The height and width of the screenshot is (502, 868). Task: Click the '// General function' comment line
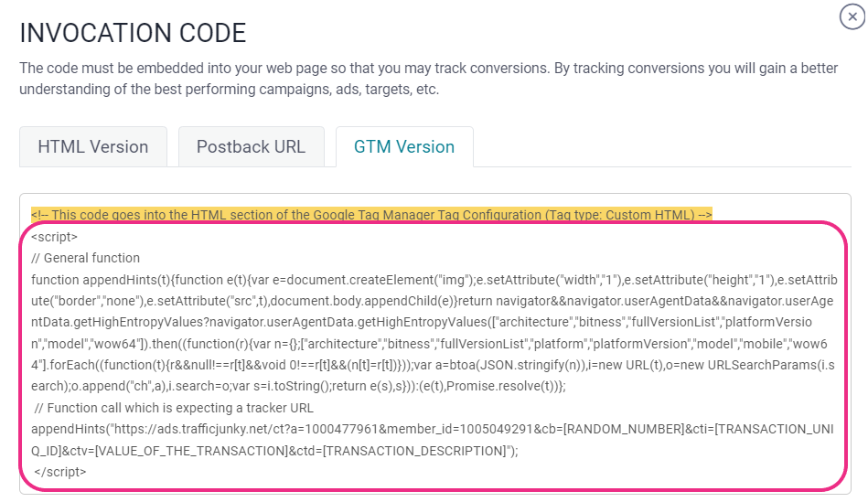(86, 258)
